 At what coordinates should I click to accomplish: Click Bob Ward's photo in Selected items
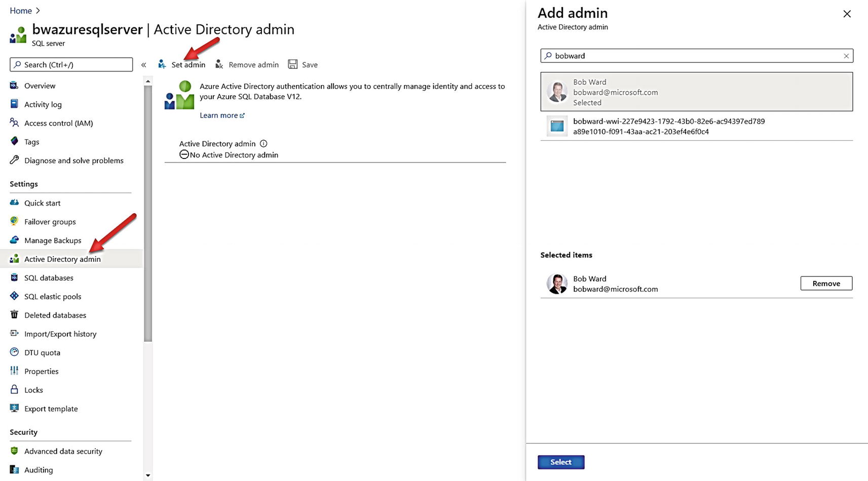point(557,284)
